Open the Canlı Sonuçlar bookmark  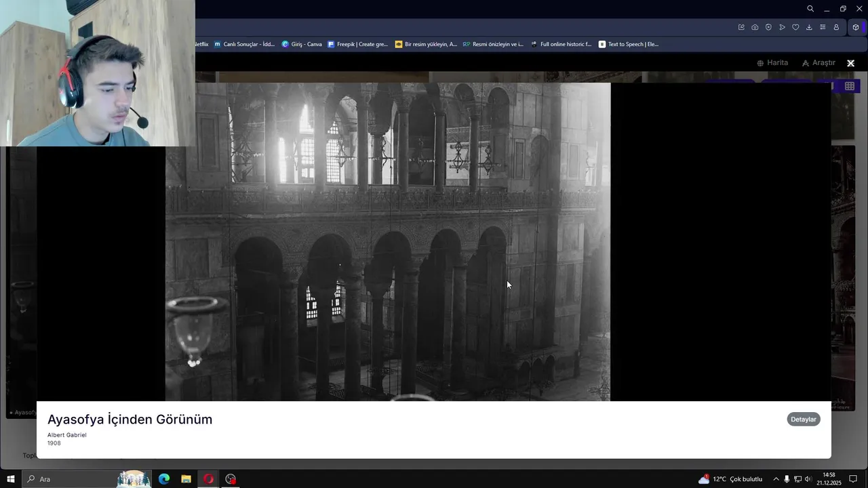pos(245,44)
